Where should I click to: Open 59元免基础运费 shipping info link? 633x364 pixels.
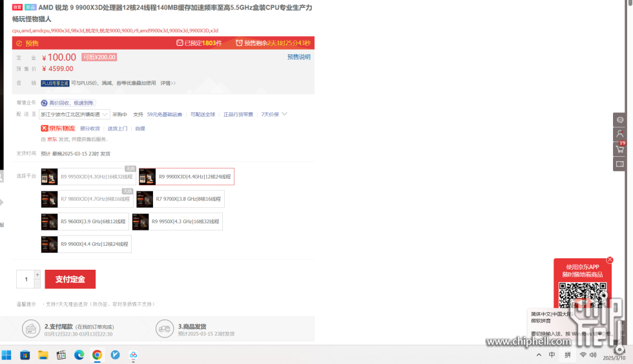click(165, 115)
